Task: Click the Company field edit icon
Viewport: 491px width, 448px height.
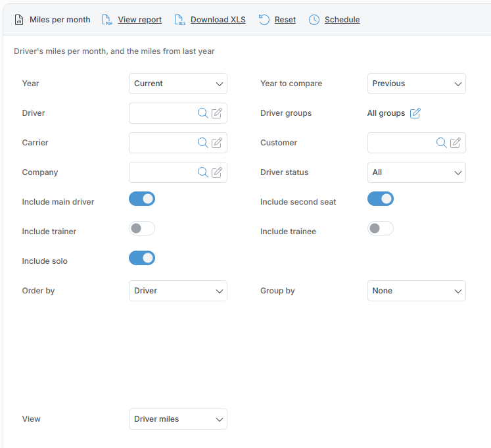Action: [x=217, y=172]
